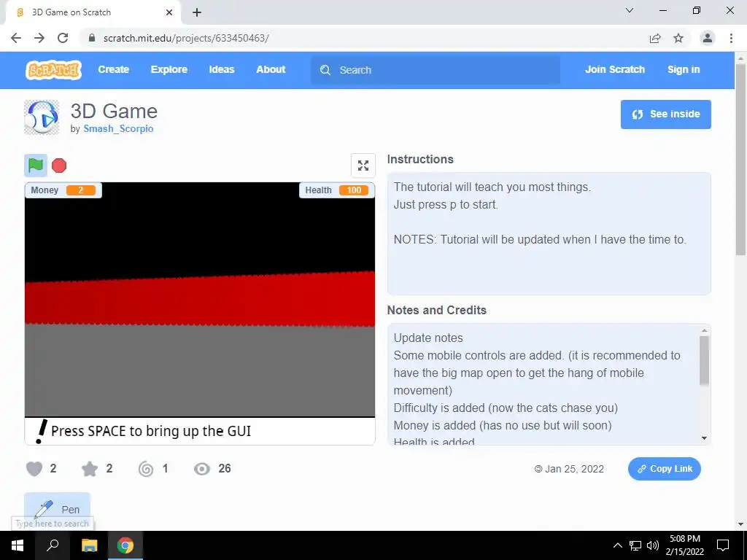This screenshot has width=747, height=560.
Task: Click the remix swirl icon
Action: pyautogui.click(x=146, y=469)
